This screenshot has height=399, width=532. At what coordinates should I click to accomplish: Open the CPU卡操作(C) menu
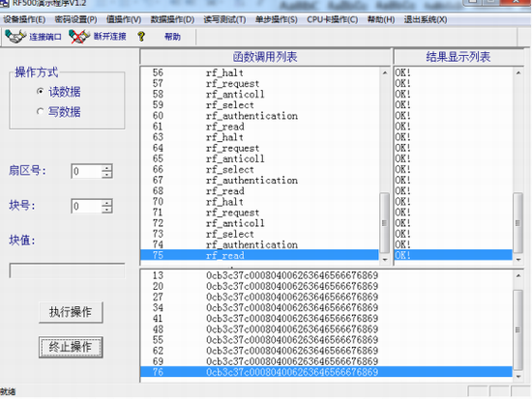332,19
